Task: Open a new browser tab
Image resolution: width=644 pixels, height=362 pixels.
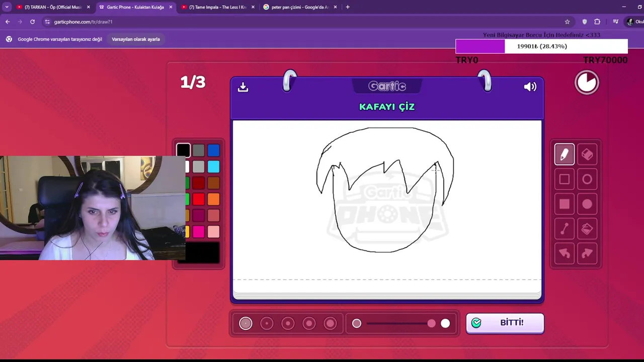Action: [x=348, y=7]
